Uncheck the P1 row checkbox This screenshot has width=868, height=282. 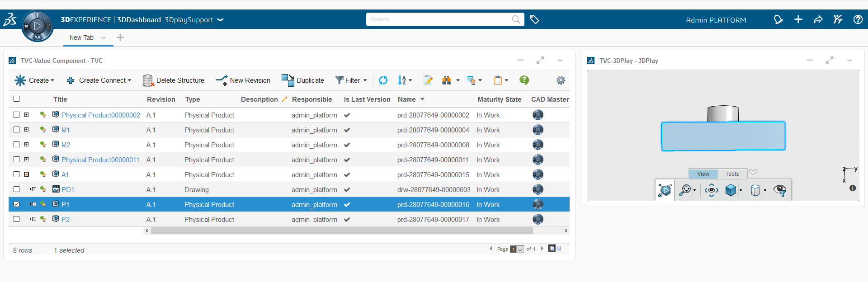[17, 204]
